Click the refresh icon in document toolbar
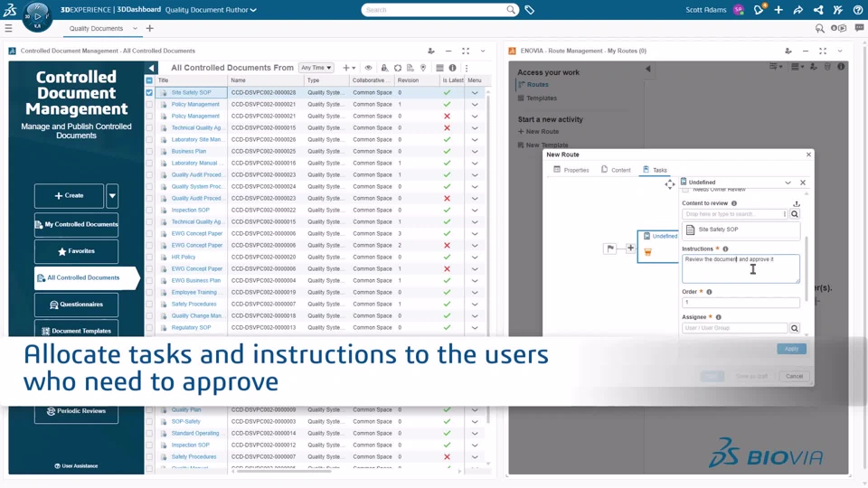This screenshot has width=868, height=488. [x=398, y=68]
